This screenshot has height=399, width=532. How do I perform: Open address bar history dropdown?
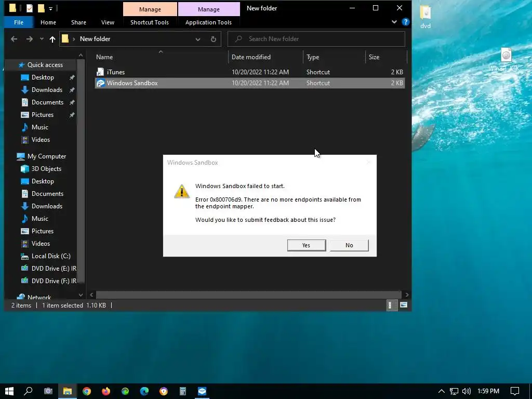(x=198, y=39)
